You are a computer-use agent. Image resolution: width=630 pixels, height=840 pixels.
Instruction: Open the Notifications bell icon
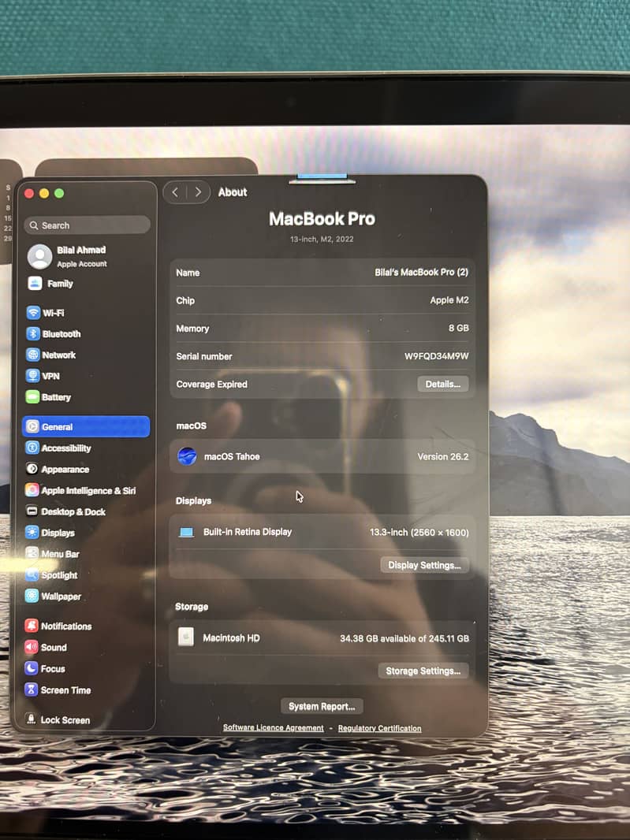click(x=32, y=626)
